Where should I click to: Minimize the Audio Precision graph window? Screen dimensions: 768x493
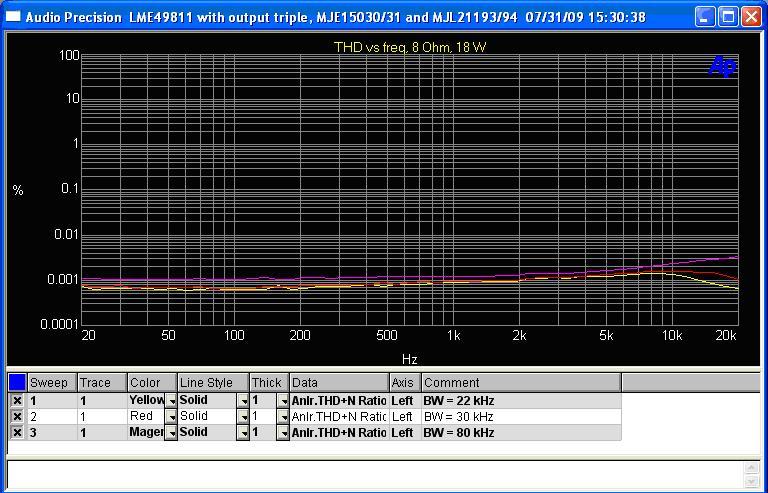706,17
